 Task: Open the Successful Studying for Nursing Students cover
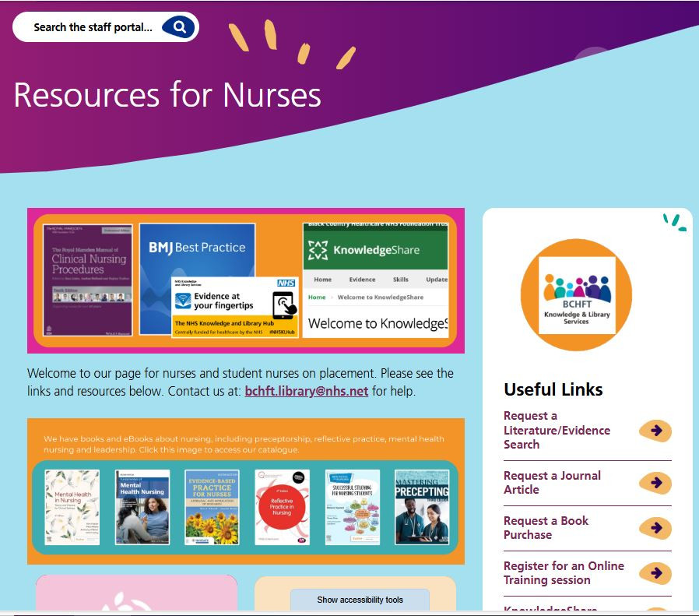point(352,507)
